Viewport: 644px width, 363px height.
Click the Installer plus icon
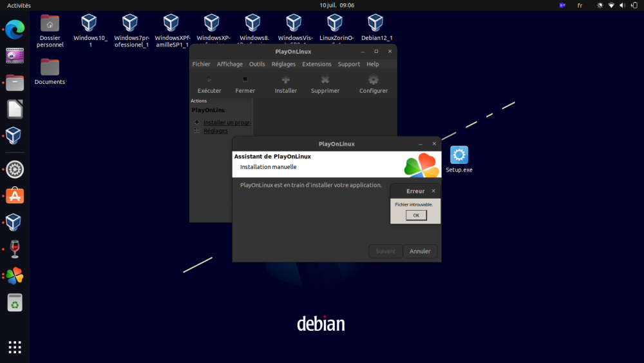pos(285,79)
